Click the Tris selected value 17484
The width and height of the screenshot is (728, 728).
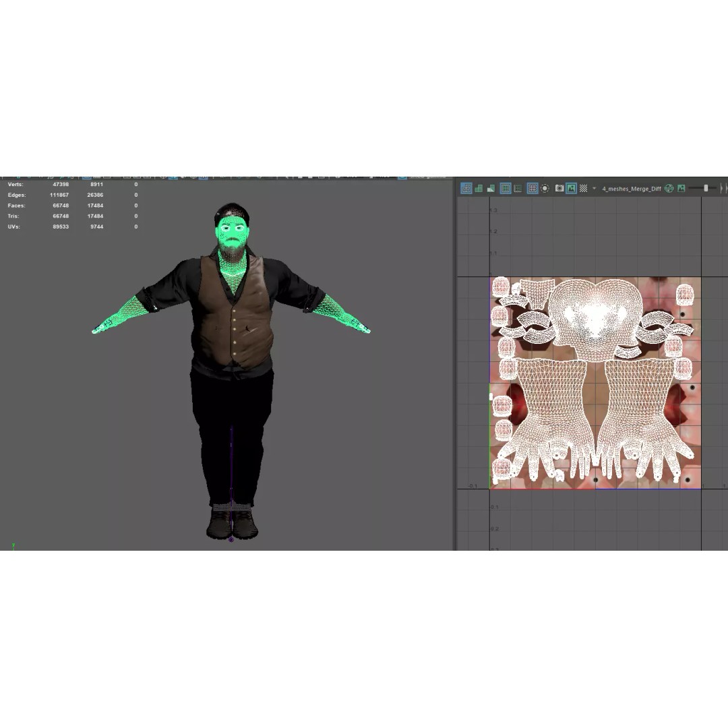click(x=95, y=216)
